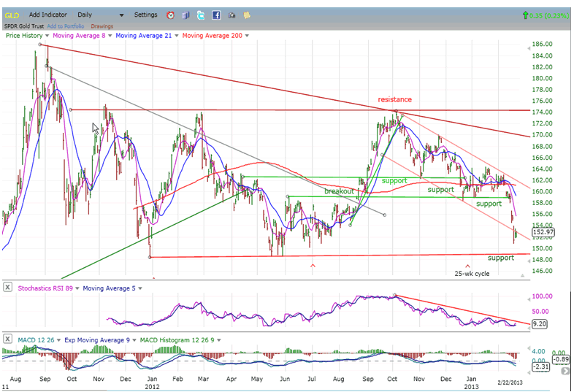The height and width of the screenshot is (392, 574).
Task: Expand the Moving Average 21 dropdown arrow
Action: click(177, 36)
